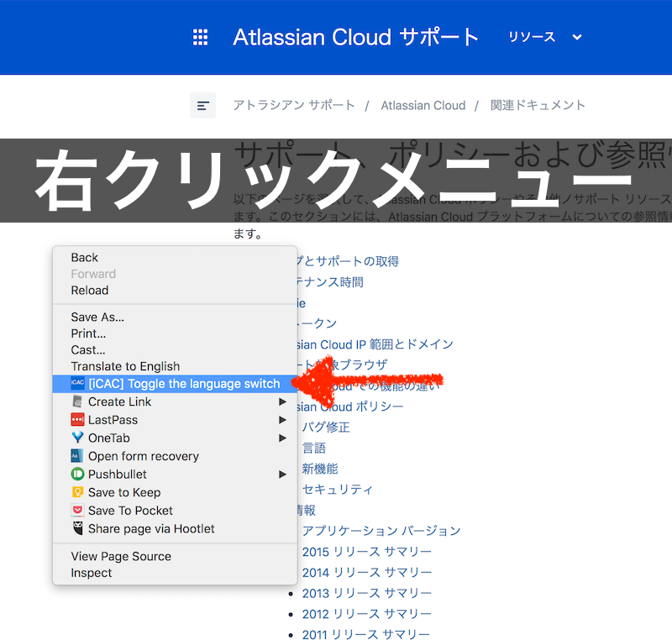
Task: Open the アプリケーション バージョン link
Action: [381, 531]
